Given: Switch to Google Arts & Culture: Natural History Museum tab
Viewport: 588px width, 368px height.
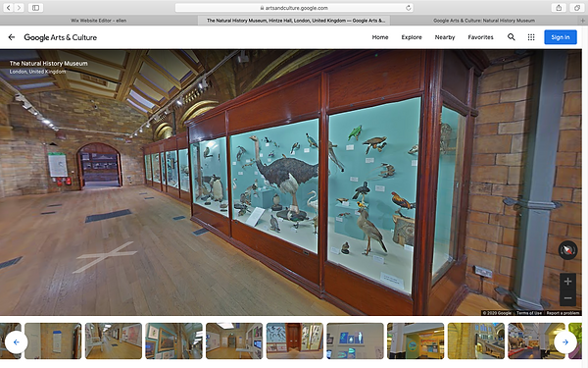Looking at the screenshot, I should tap(484, 21).
